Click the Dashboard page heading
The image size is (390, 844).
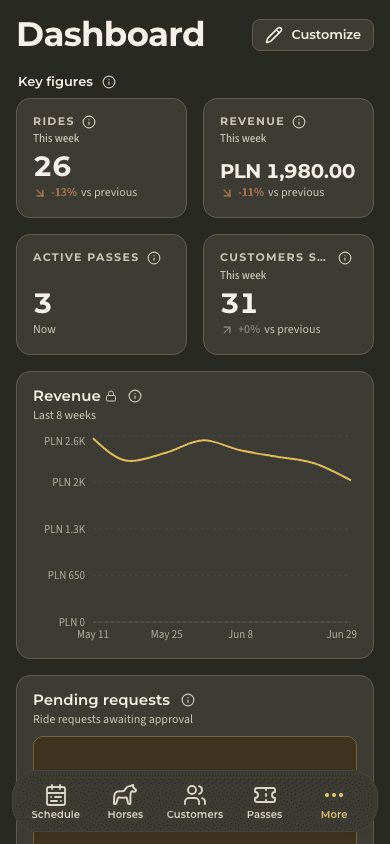pyautogui.click(x=111, y=34)
